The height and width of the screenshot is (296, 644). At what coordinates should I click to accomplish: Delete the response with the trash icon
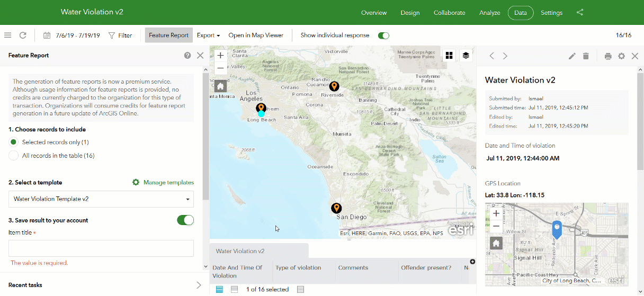(x=586, y=56)
